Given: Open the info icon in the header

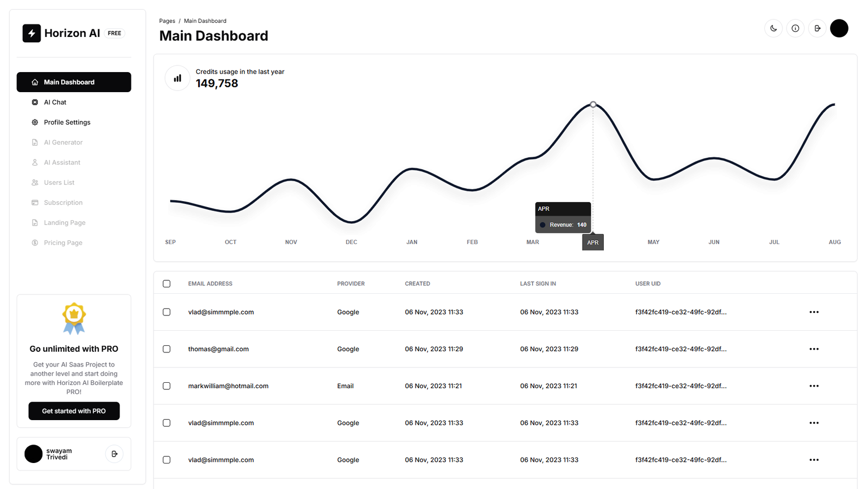Looking at the screenshot, I should [x=795, y=28].
